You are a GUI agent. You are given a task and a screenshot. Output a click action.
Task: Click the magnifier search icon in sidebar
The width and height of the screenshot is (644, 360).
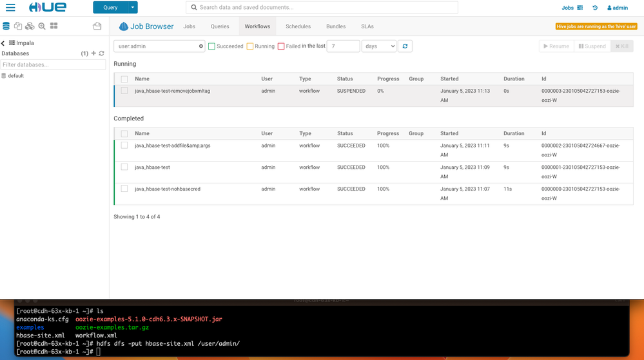tap(42, 26)
